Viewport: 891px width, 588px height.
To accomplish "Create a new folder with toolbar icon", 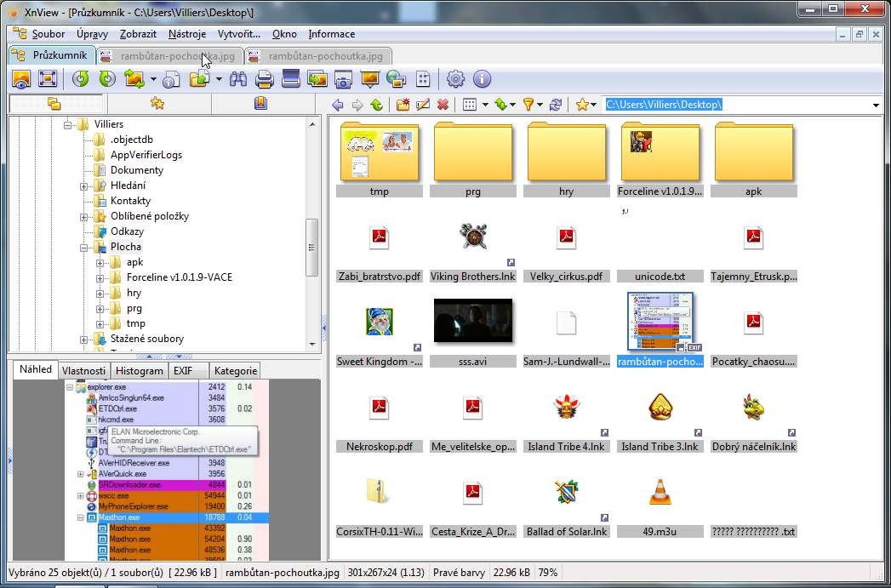I will [x=402, y=105].
